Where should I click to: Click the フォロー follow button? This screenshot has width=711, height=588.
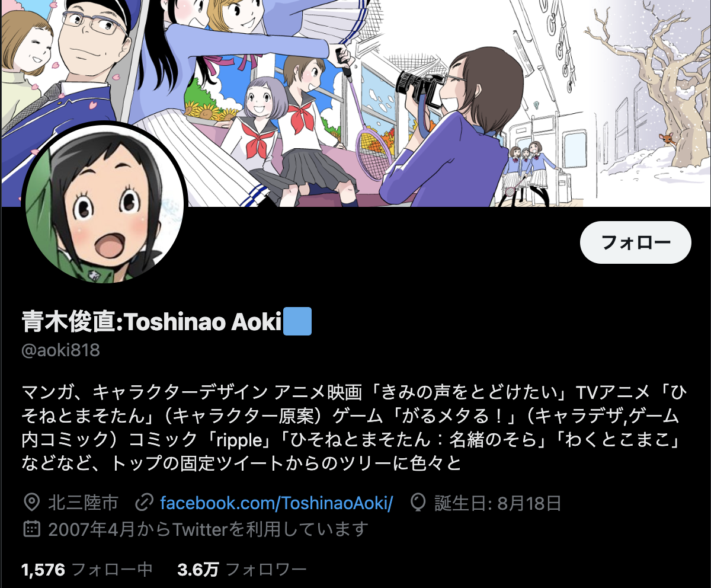pos(635,242)
